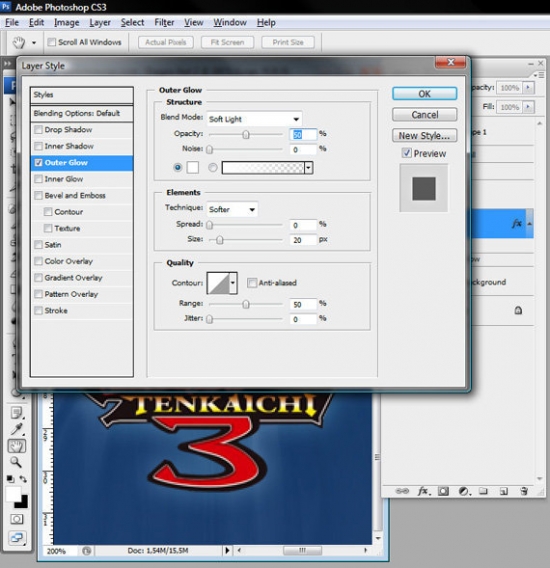Screen dimensions: 550x568
Task: Toggle the Preview checkbox
Action: [x=406, y=153]
